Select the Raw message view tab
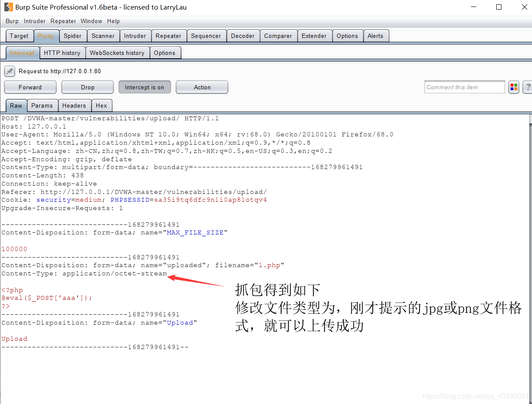This screenshot has width=532, height=404. tap(16, 105)
